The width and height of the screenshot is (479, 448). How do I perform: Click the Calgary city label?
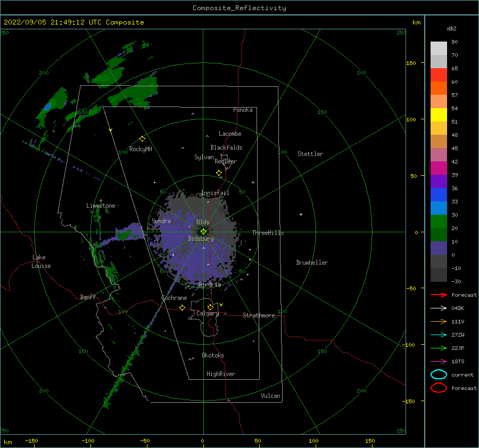coord(208,313)
